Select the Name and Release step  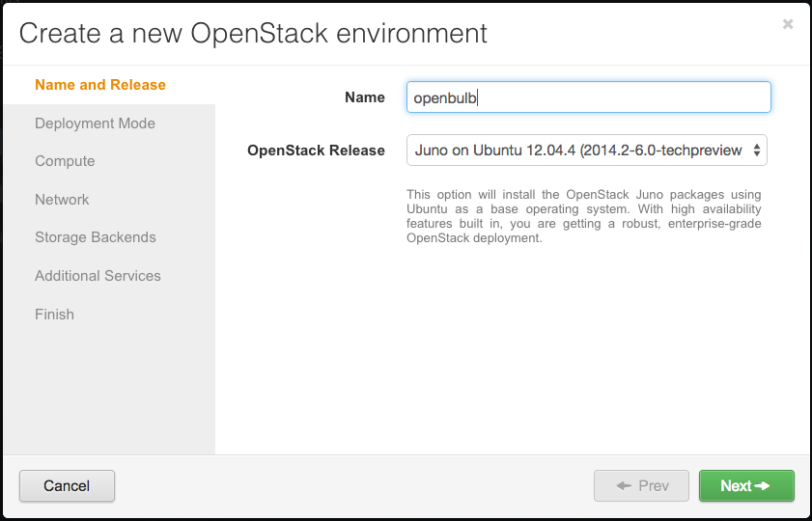pos(100,85)
